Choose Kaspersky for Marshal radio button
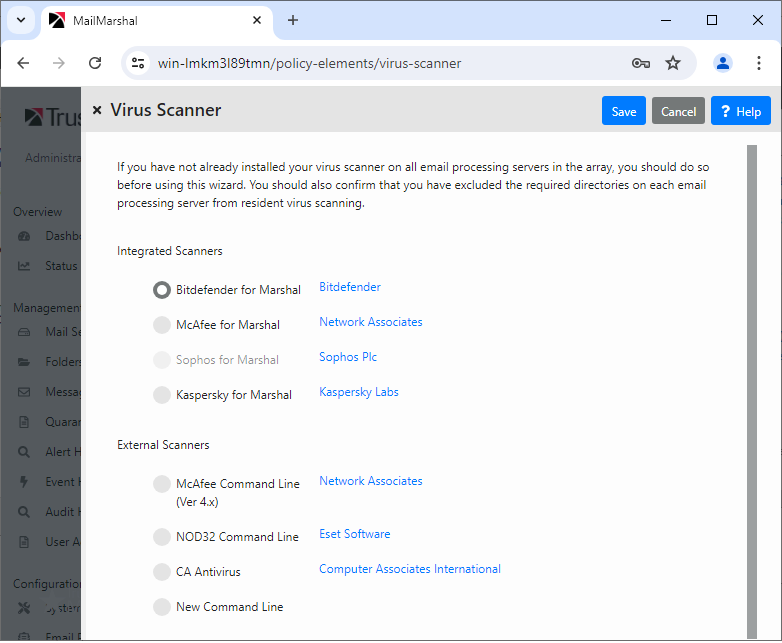The width and height of the screenshot is (782, 643). (x=162, y=395)
